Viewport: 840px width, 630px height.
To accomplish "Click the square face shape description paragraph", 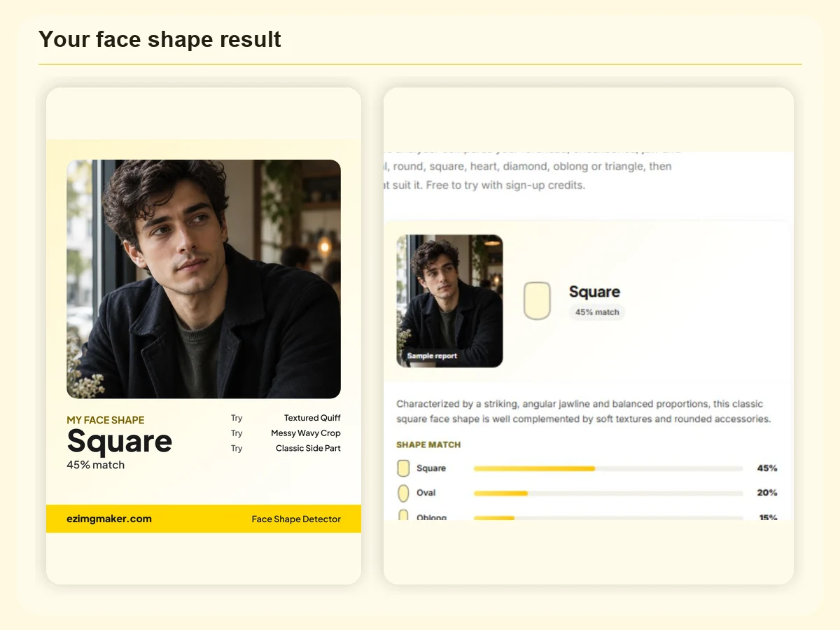I will [584, 412].
